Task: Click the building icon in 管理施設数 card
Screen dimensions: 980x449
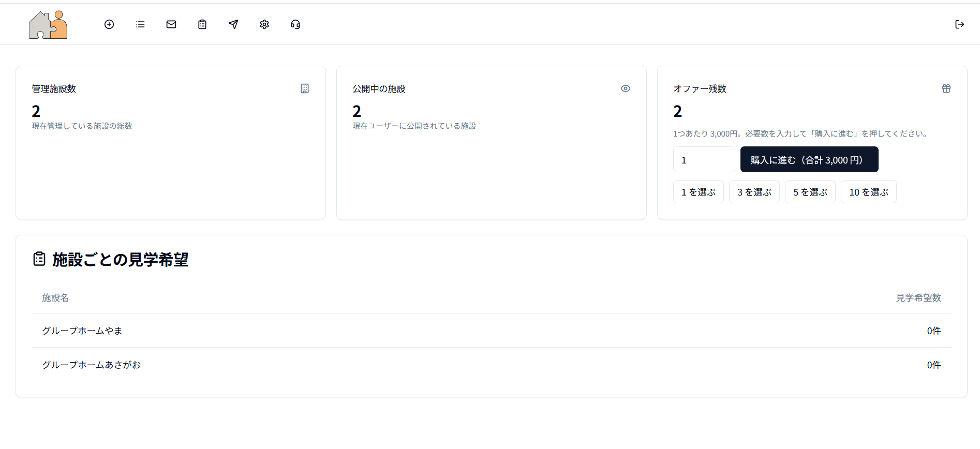Action: (x=305, y=88)
